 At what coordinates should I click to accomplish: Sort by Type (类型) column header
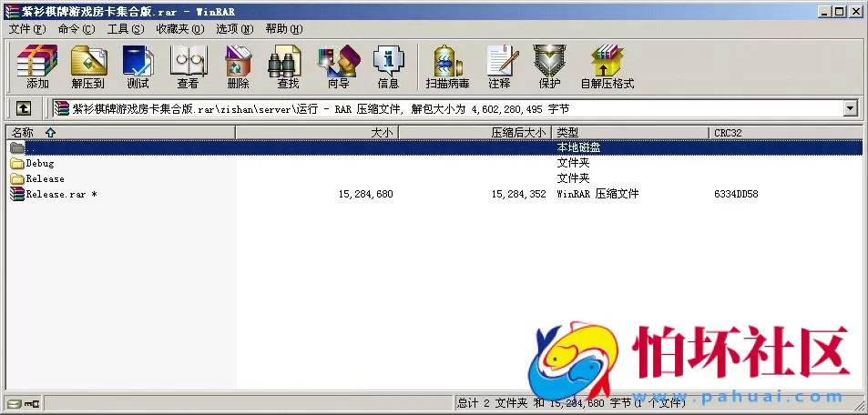click(630, 133)
